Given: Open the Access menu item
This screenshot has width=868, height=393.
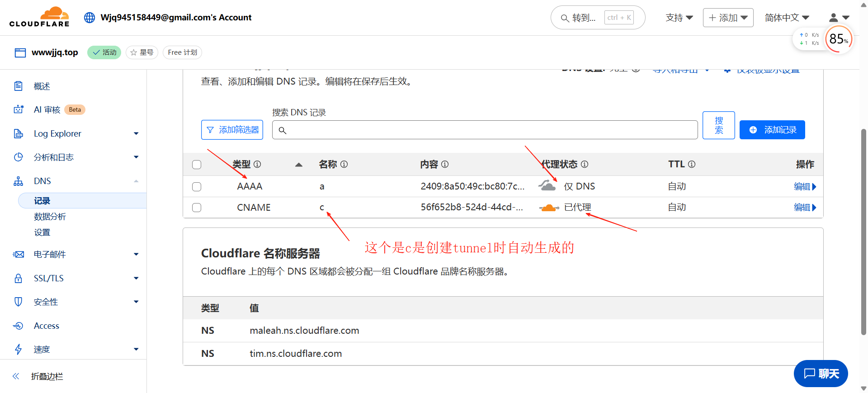Looking at the screenshot, I should coord(47,326).
